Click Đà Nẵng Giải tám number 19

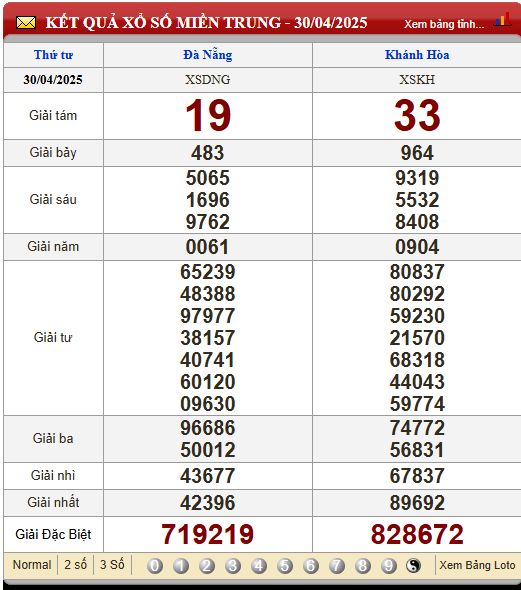[x=208, y=116]
